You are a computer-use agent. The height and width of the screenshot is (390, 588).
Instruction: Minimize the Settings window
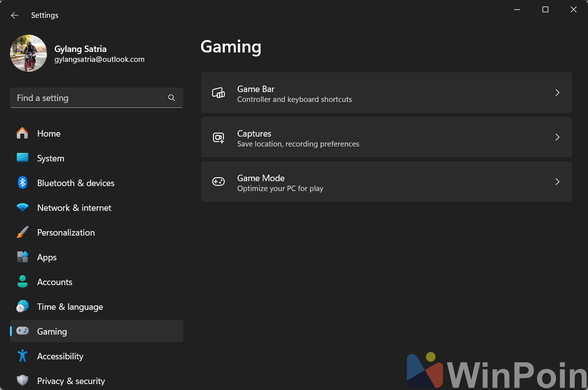coord(517,9)
